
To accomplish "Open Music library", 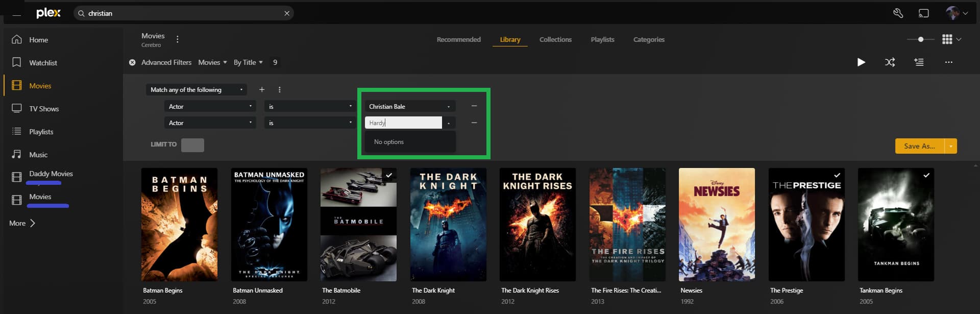I will [x=38, y=155].
